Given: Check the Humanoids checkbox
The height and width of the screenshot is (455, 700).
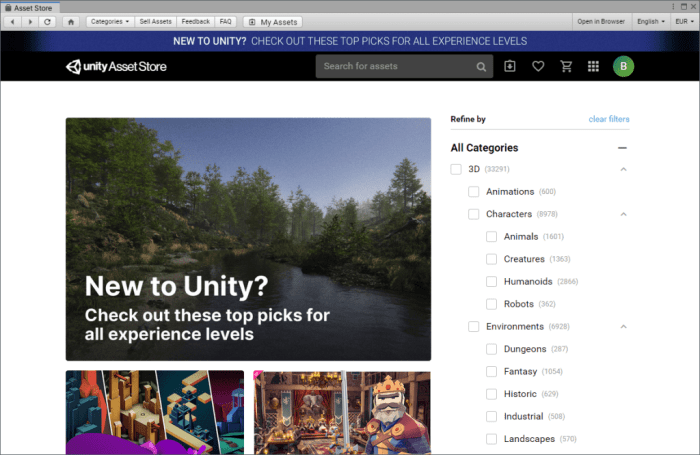Looking at the screenshot, I should [x=492, y=282].
